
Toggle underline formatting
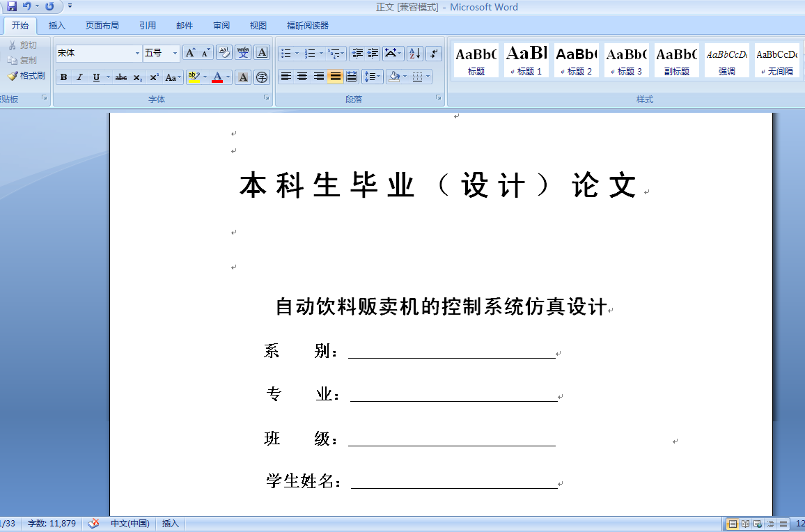96,77
